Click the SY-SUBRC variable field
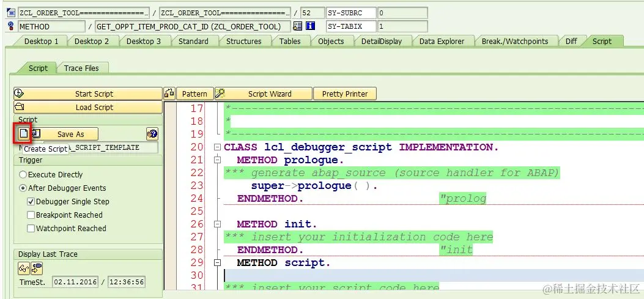 point(351,13)
